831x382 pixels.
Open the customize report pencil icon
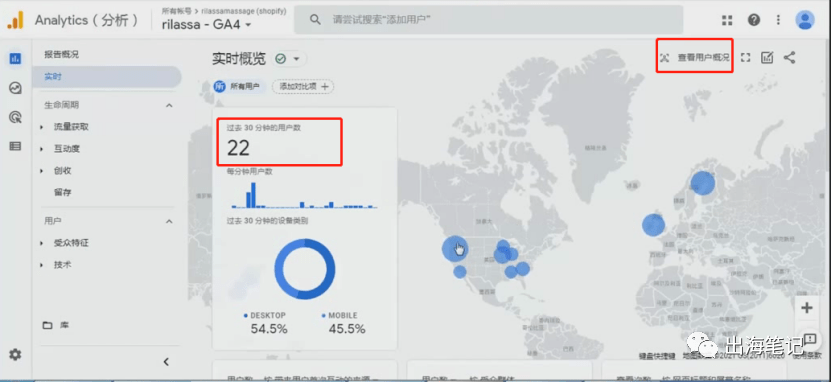[x=767, y=57]
